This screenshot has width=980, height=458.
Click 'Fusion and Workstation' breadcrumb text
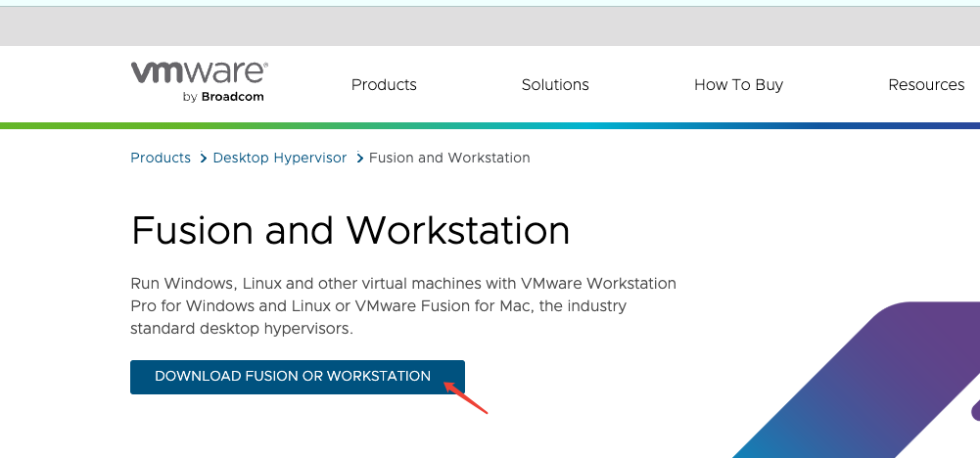tap(449, 159)
